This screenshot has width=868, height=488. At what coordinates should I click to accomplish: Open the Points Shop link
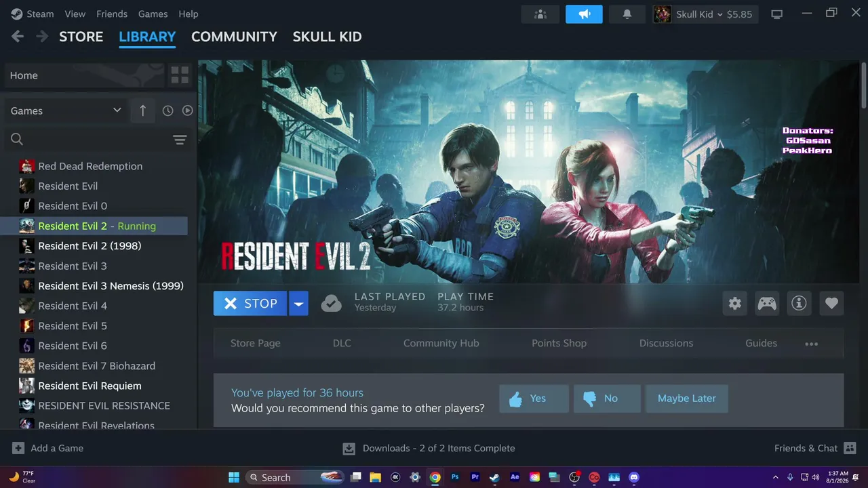(559, 343)
